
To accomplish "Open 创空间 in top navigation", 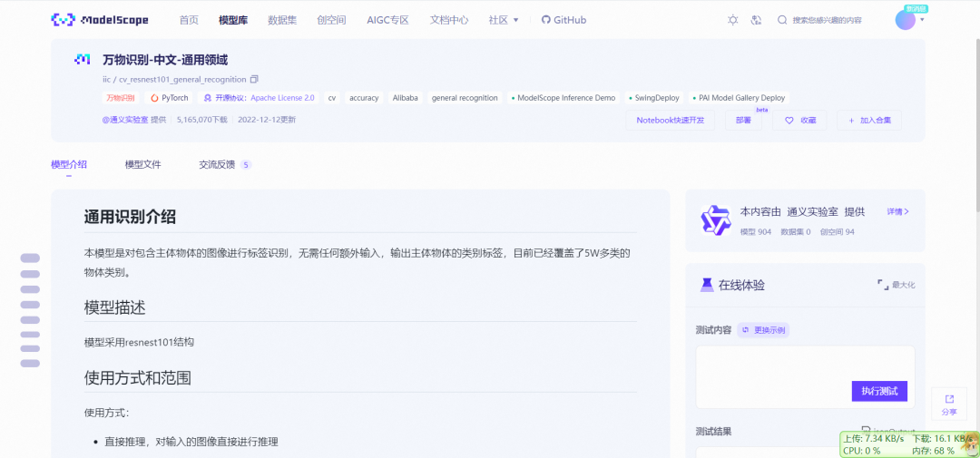I will (x=332, y=20).
